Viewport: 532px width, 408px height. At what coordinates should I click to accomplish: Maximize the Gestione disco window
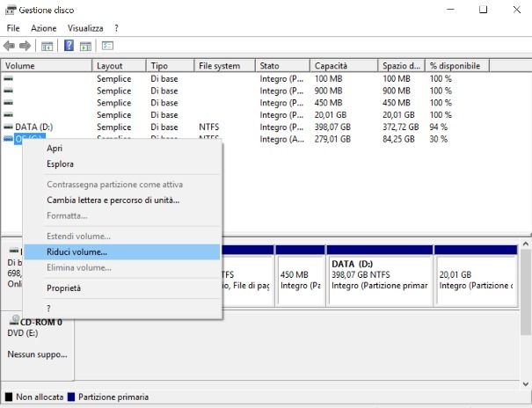[x=483, y=10]
